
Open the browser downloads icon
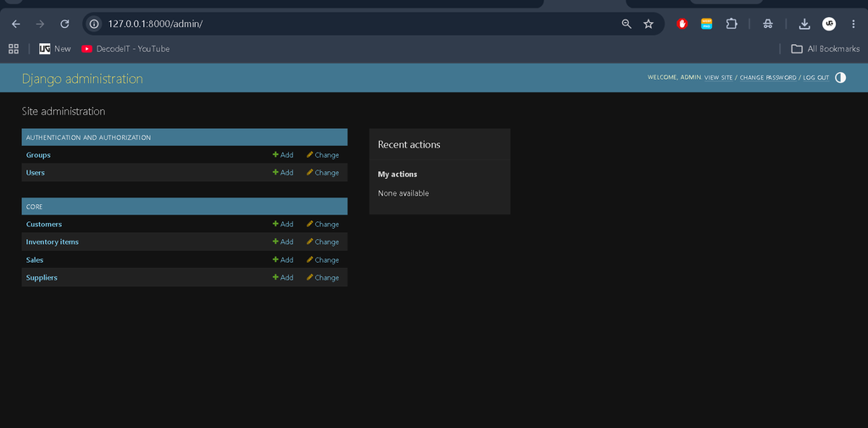(x=804, y=24)
